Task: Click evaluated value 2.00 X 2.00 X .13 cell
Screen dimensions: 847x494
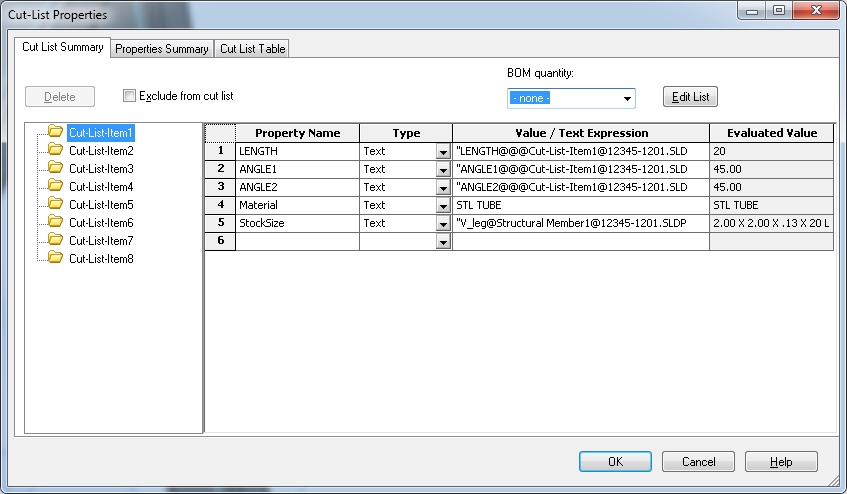Action: pos(771,223)
